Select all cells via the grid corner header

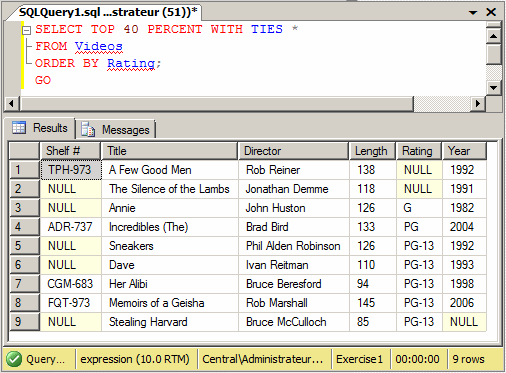click(24, 151)
